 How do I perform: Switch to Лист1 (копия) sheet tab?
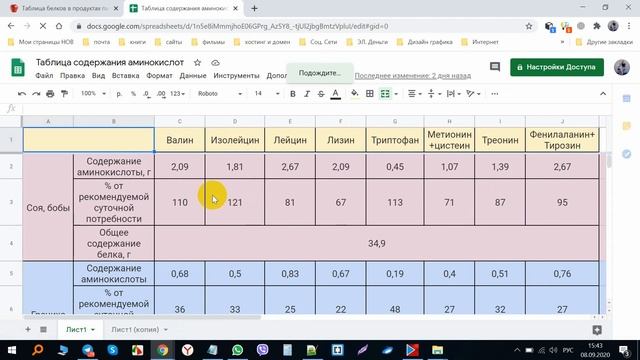pyautogui.click(x=135, y=329)
